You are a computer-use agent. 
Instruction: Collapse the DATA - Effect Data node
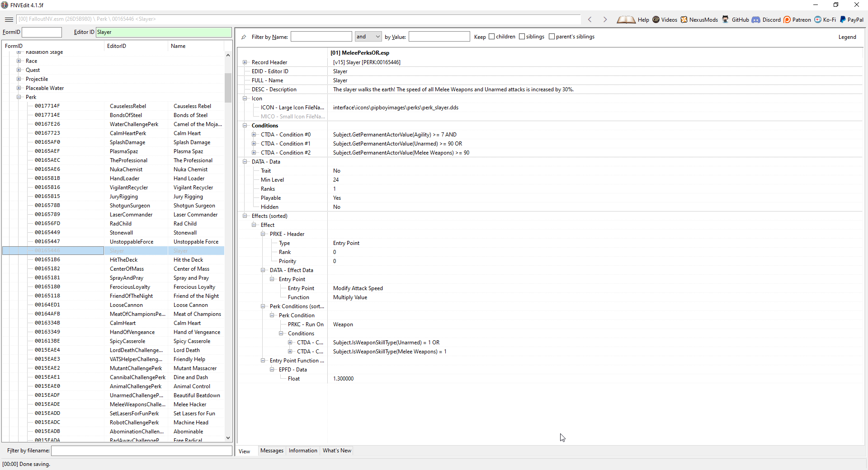point(263,270)
